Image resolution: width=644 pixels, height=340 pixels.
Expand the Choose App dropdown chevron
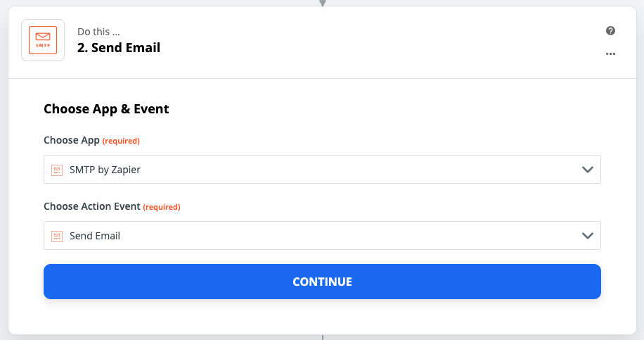point(588,170)
